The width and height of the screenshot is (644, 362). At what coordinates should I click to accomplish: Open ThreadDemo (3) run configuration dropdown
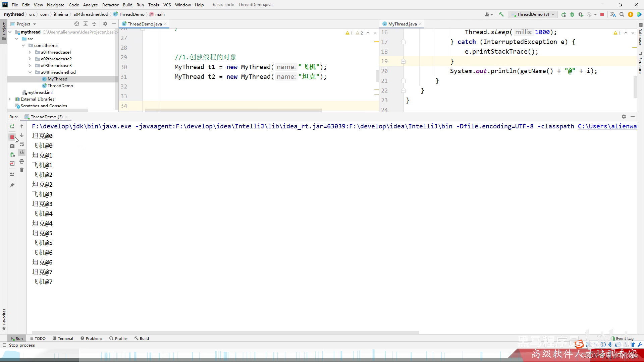click(x=533, y=14)
